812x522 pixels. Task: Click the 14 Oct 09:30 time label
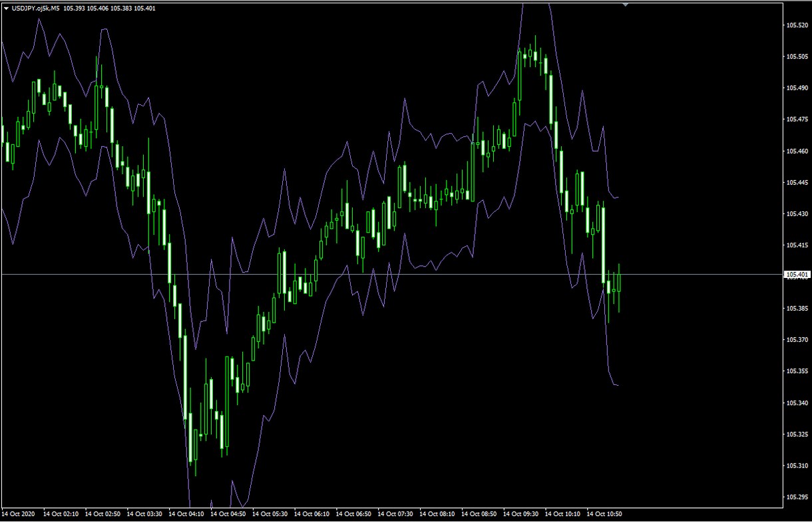521,514
